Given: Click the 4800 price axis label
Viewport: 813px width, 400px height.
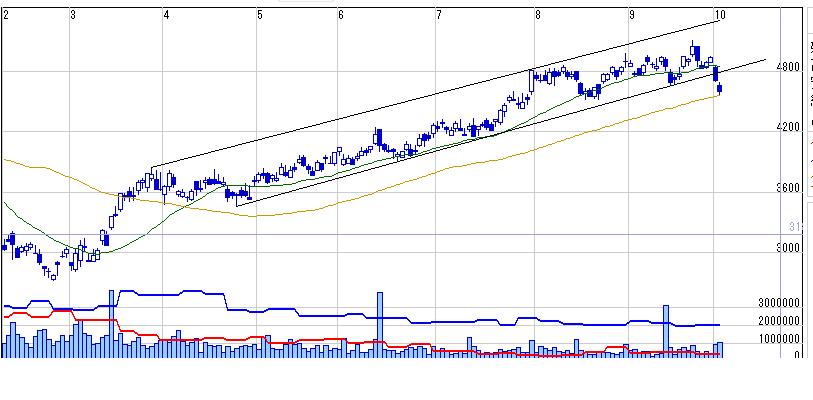Looking at the screenshot, I should click(x=788, y=68).
